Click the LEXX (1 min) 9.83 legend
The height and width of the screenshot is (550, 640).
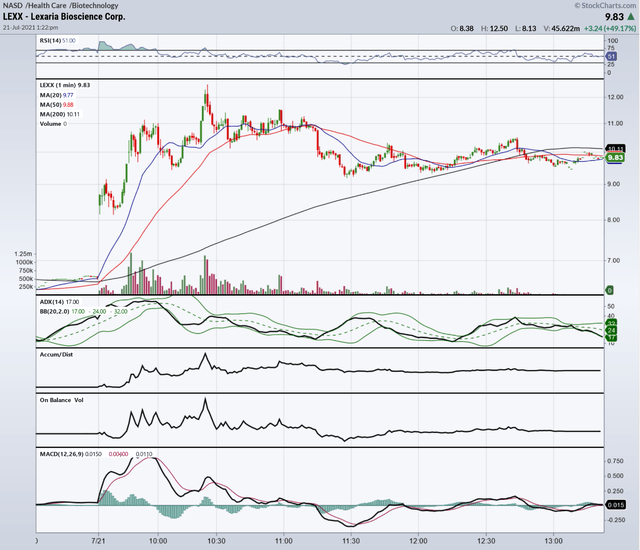pyautogui.click(x=65, y=85)
